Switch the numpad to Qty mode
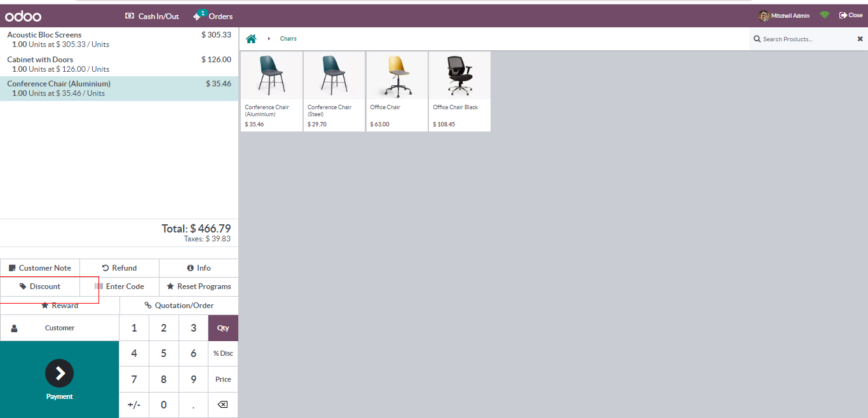Image resolution: width=868 pixels, height=418 pixels. coord(223,328)
